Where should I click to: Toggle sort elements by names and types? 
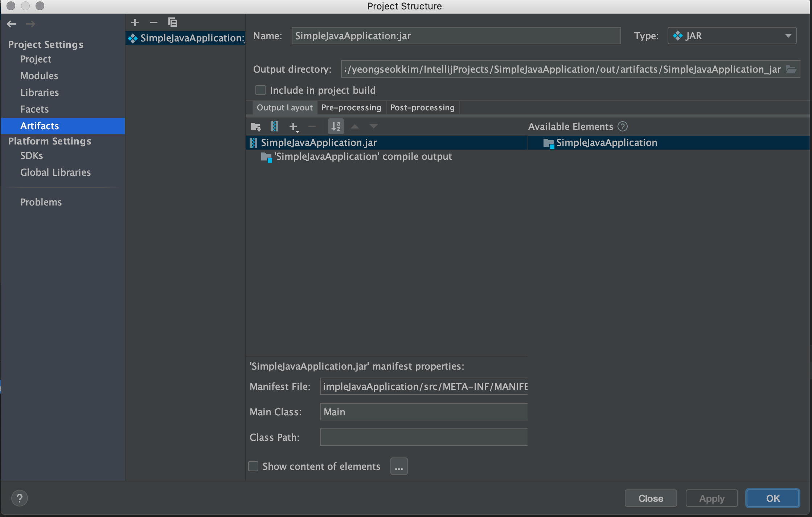[336, 127]
